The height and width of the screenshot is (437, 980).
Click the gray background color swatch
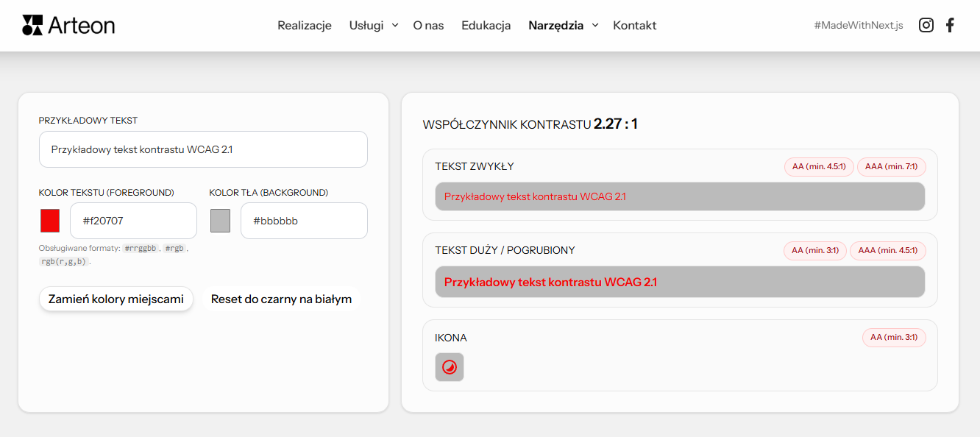220,220
